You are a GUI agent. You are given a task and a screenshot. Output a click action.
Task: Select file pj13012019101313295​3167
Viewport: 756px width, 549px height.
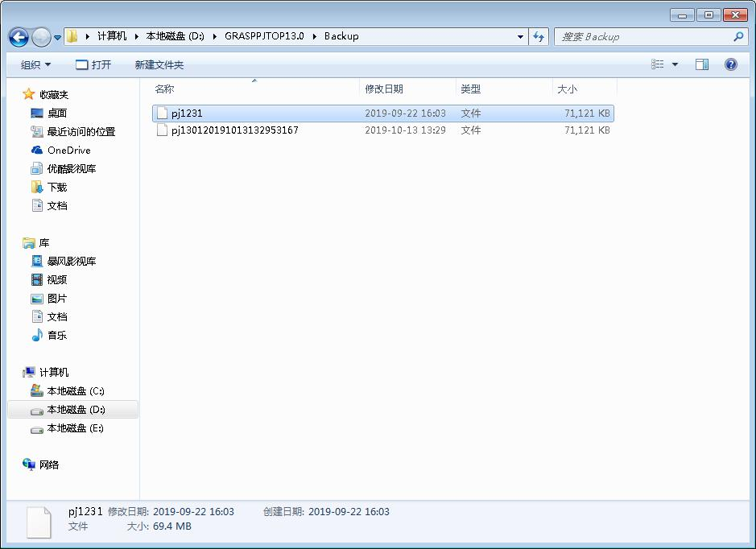click(234, 130)
